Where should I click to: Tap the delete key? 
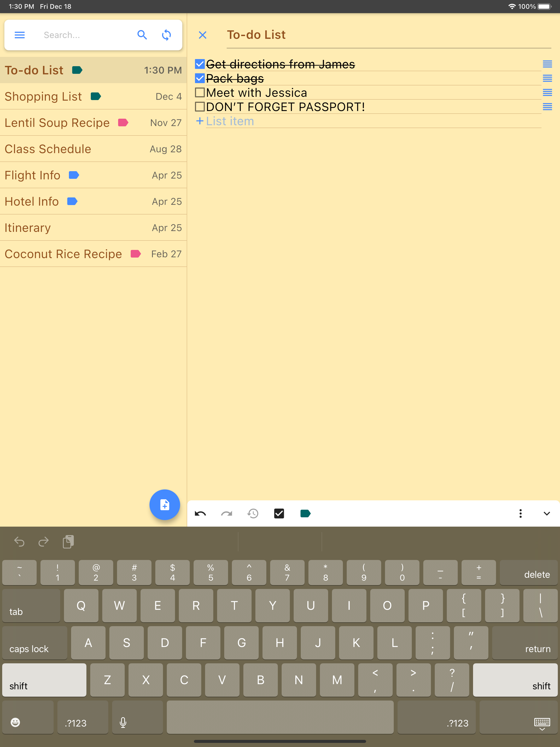(529, 572)
